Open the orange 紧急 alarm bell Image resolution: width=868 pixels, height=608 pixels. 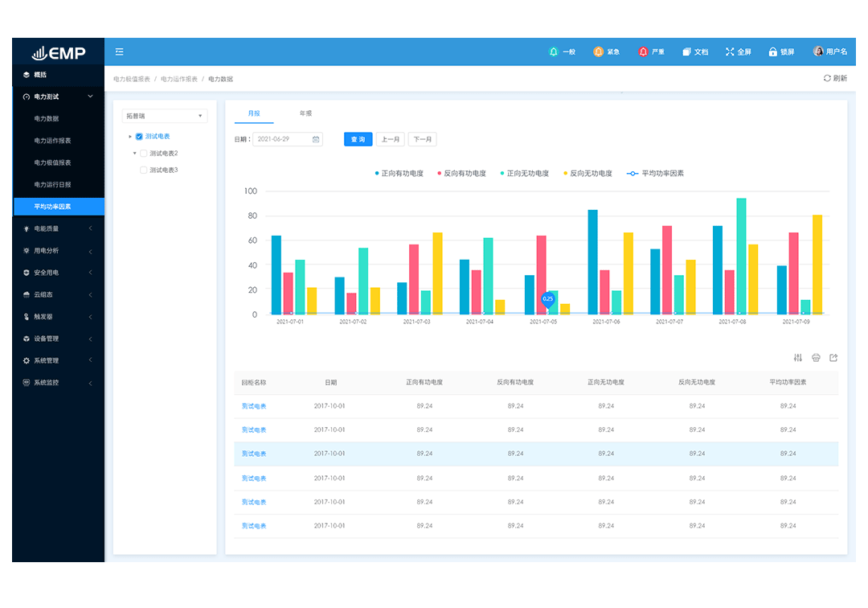coord(598,52)
